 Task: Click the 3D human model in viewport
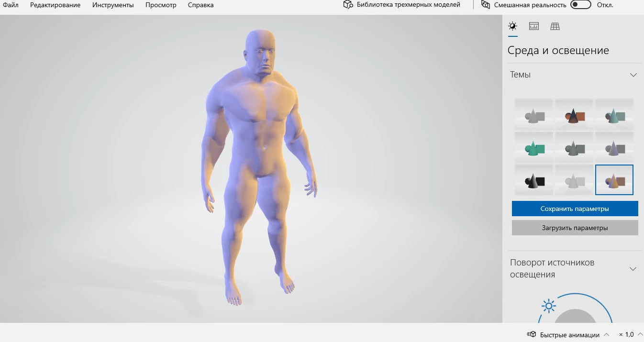pyautogui.click(x=258, y=167)
